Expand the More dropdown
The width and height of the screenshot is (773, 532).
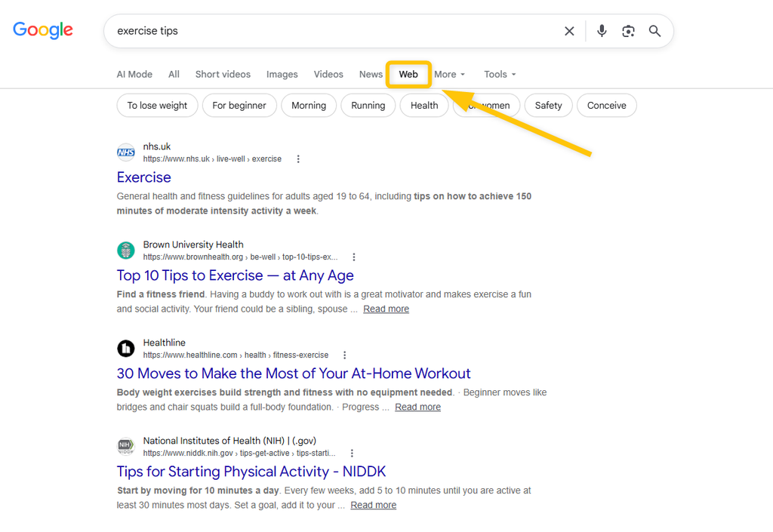coord(450,75)
